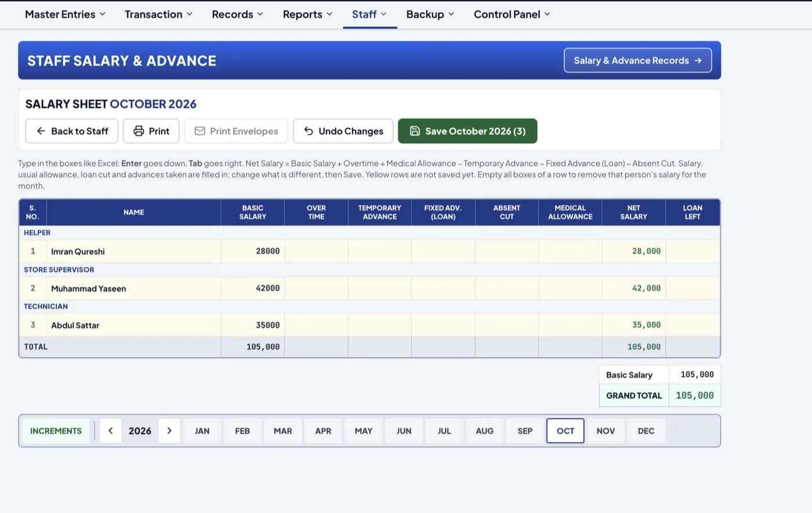The width and height of the screenshot is (812, 513).
Task: Click Abdul Sattar's fixed advance loan box
Action: click(x=443, y=325)
